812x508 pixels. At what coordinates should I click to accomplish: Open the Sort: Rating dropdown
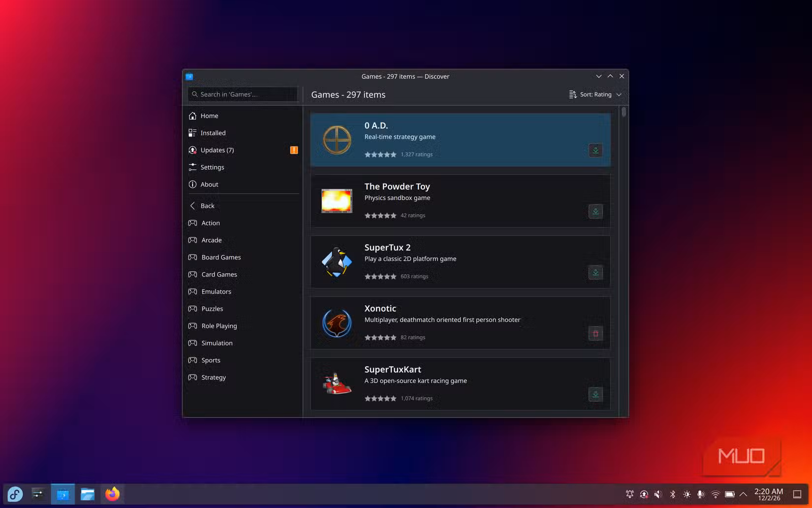pos(595,95)
